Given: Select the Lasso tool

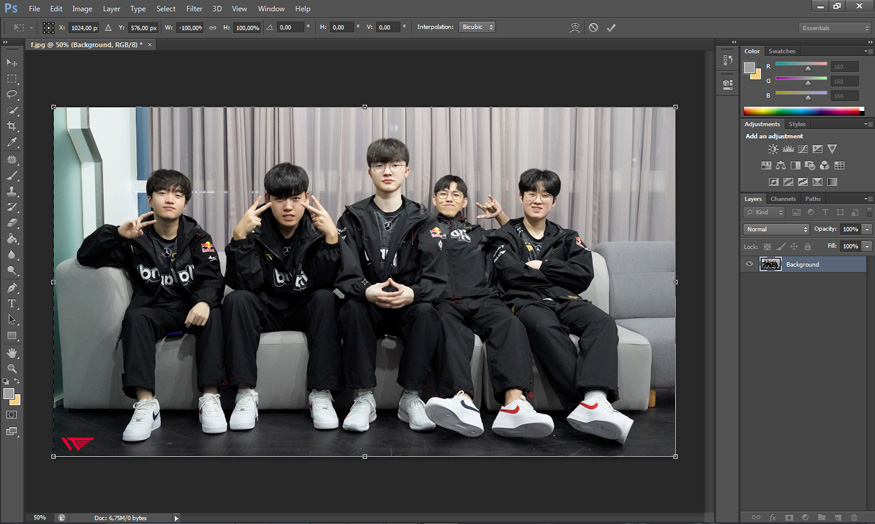Looking at the screenshot, I should coord(12,94).
